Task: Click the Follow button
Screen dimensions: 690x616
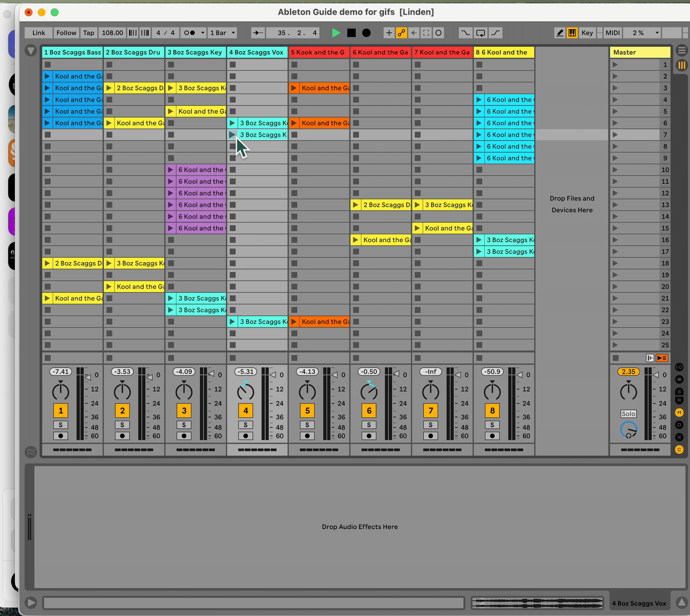Action: (x=66, y=33)
